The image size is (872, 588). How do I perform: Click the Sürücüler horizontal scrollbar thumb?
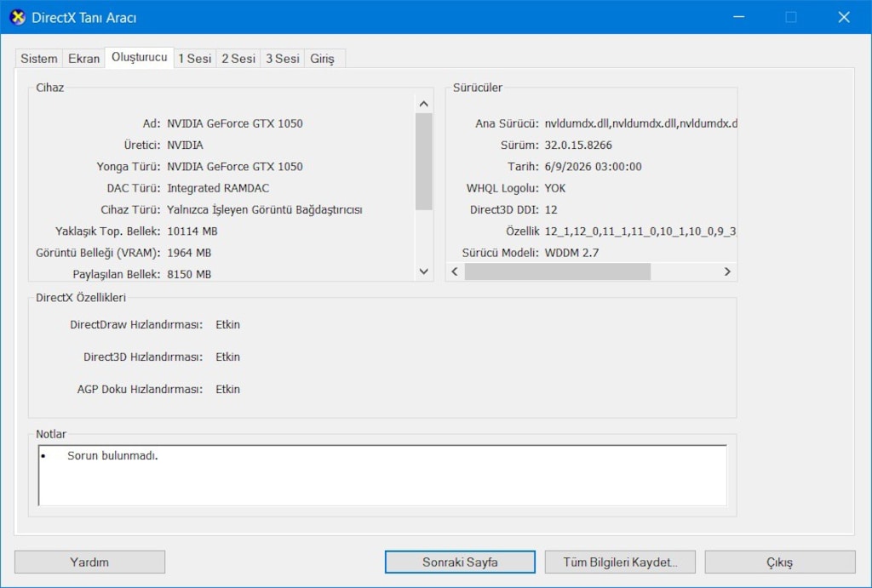pyautogui.click(x=558, y=271)
